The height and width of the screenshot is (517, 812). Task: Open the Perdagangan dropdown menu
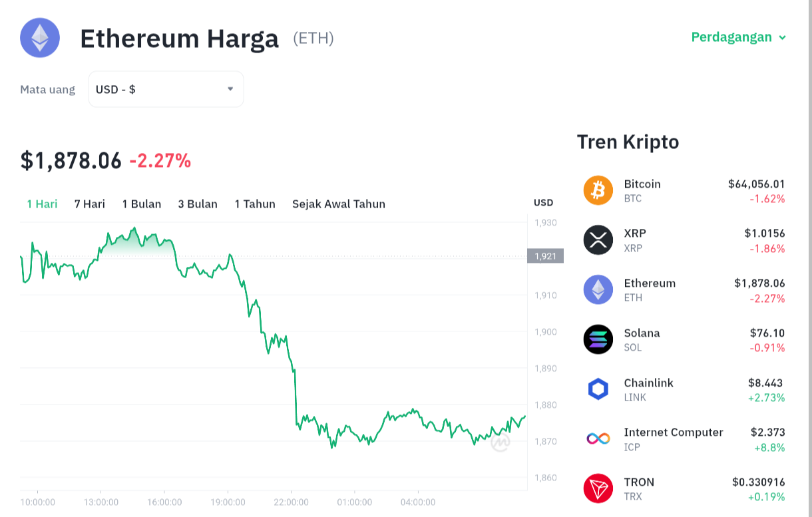(x=739, y=37)
